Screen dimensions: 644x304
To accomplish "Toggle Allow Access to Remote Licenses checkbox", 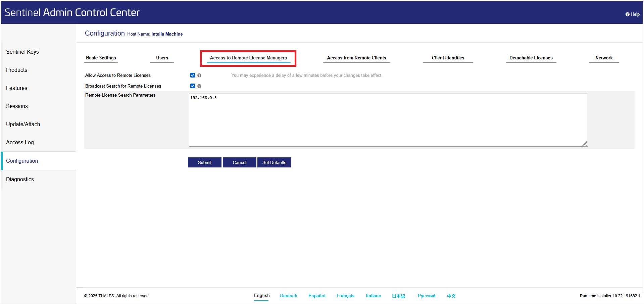I will (193, 75).
